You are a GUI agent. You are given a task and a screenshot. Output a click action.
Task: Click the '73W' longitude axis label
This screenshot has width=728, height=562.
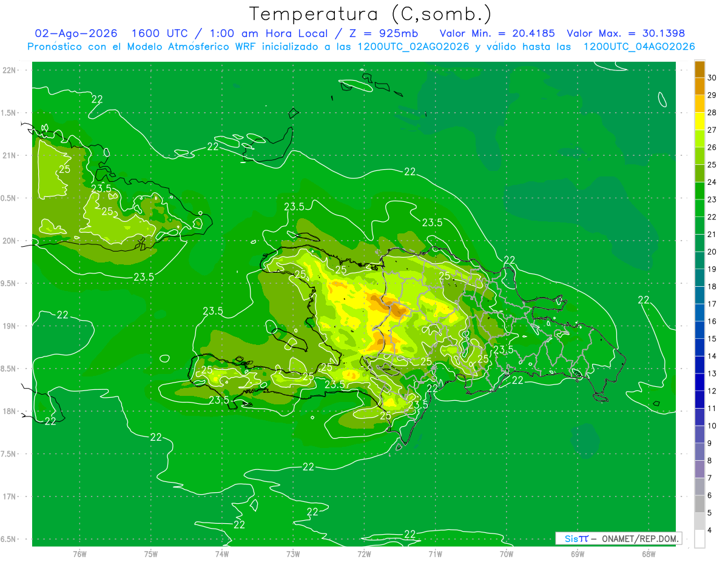tap(293, 554)
